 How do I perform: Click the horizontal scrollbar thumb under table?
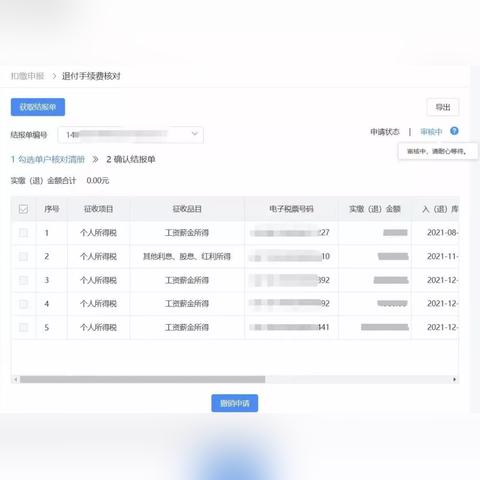[x=142, y=379]
